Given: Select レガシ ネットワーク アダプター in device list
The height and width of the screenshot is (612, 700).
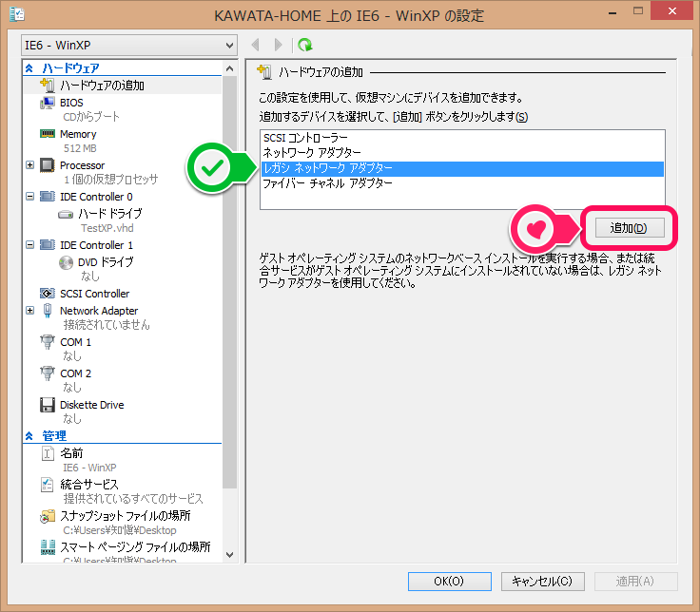Looking at the screenshot, I should [462, 168].
